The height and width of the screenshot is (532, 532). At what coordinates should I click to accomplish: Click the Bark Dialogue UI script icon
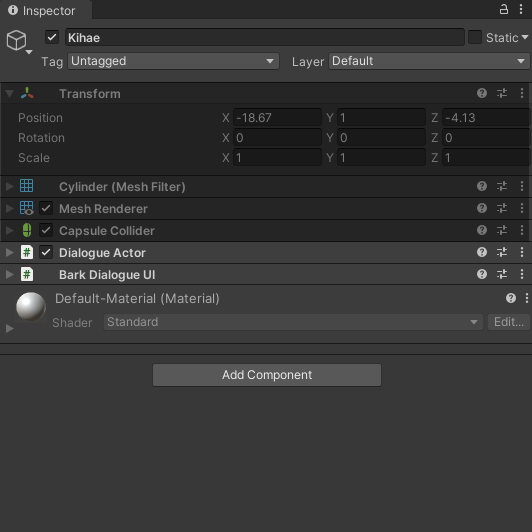pyautogui.click(x=27, y=274)
